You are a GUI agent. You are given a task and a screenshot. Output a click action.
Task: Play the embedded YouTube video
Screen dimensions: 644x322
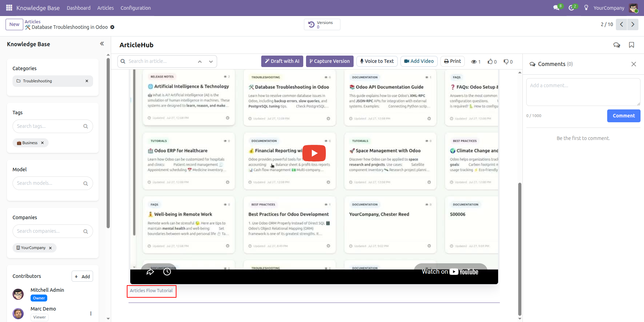[314, 153]
